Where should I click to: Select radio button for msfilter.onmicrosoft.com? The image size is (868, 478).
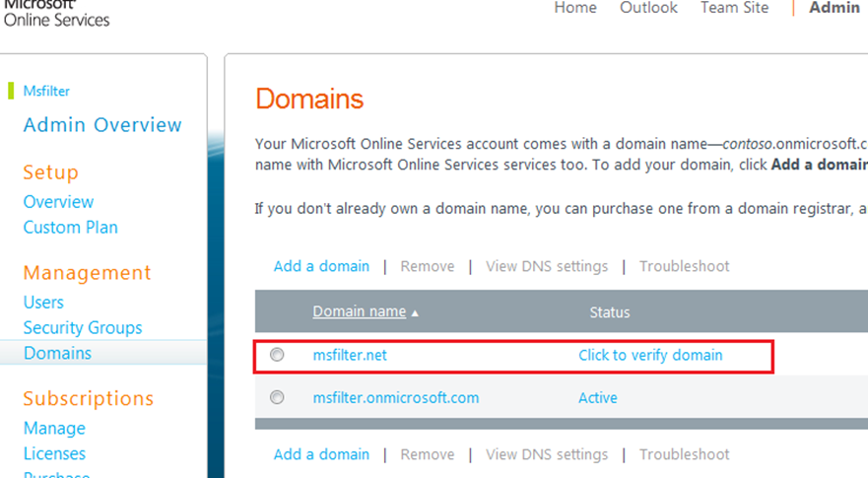click(x=277, y=397)
